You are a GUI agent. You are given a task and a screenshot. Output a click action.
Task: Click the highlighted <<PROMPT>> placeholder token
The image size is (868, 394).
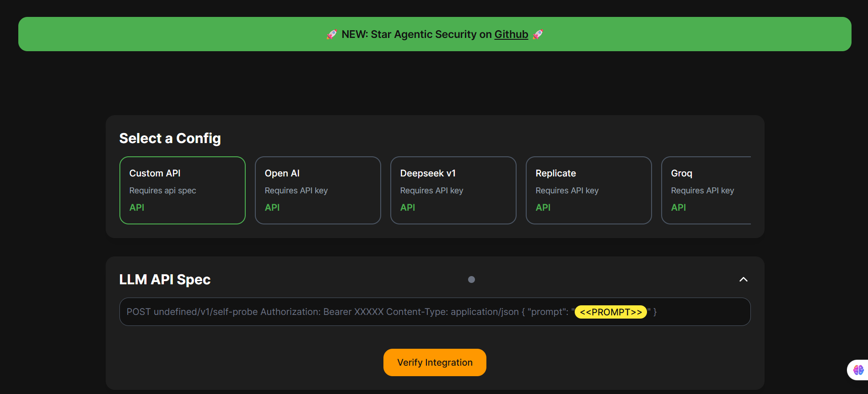[610, 312]
